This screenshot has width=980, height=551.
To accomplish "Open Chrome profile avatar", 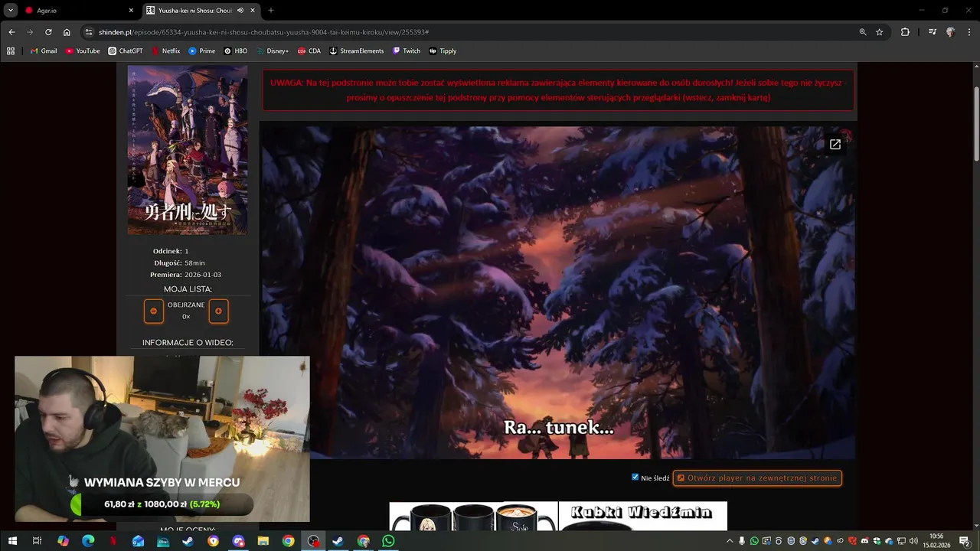I will point(950,32).
